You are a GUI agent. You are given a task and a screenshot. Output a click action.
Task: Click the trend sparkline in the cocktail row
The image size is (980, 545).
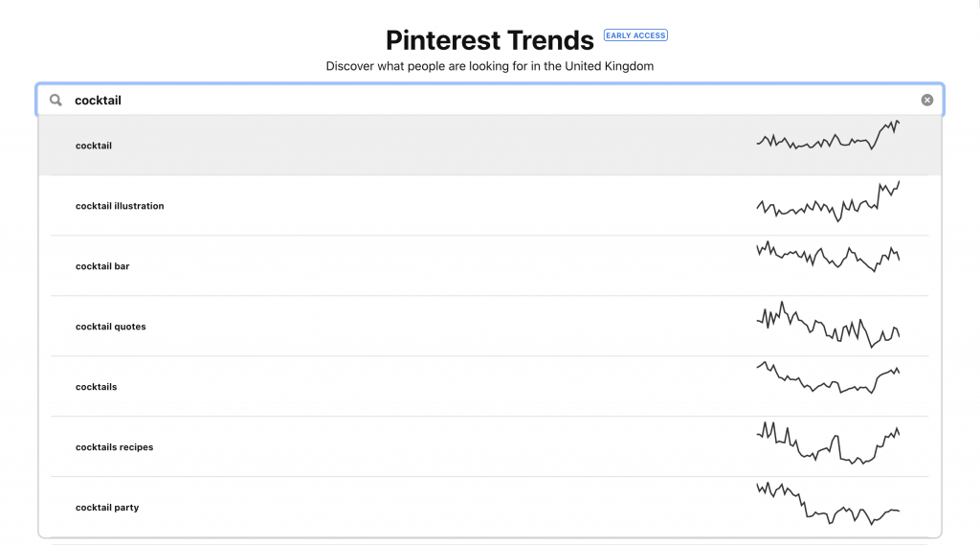[x=828, y=135]
